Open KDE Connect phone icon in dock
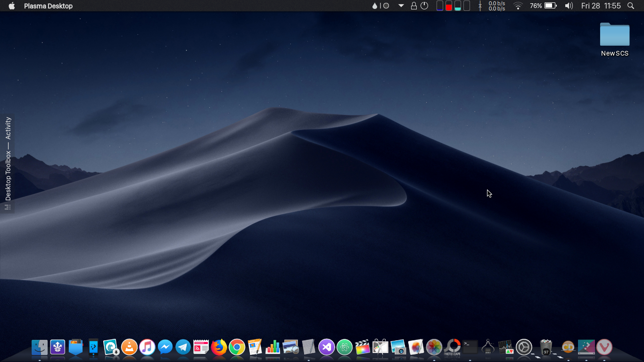The height and width of the screenshot is (362, 644). [93, 347]
